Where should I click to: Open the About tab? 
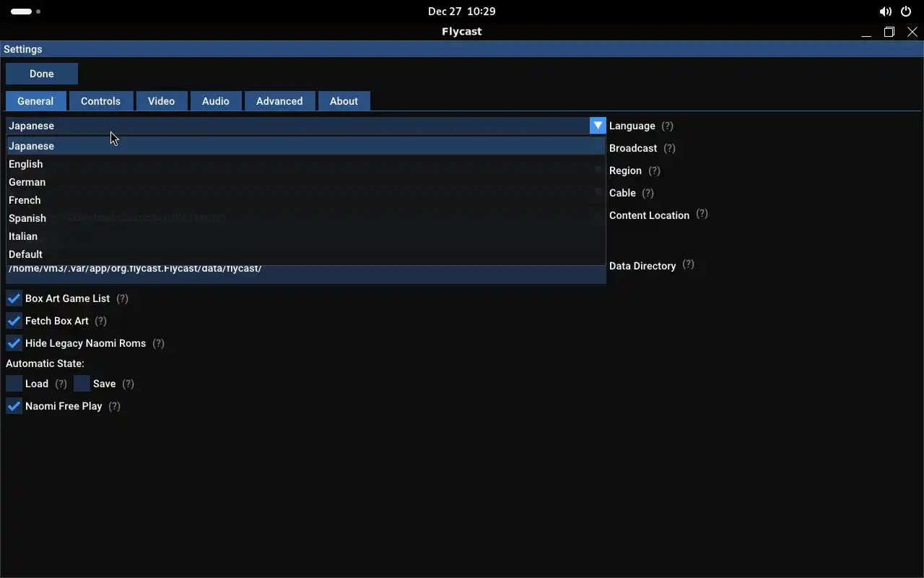(344, 101)
